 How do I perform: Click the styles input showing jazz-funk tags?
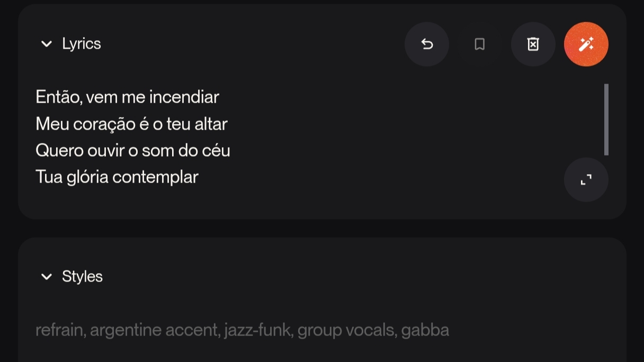[242, 329]
